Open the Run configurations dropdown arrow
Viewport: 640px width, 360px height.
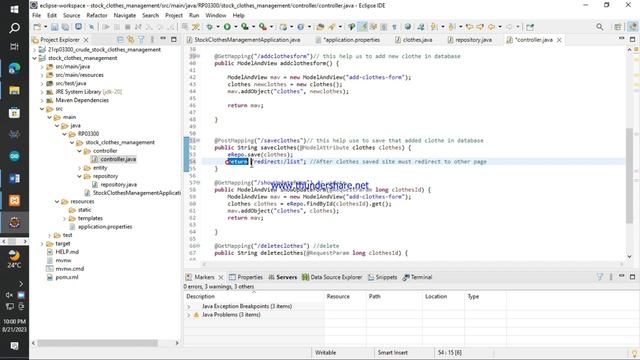[236, 27]
